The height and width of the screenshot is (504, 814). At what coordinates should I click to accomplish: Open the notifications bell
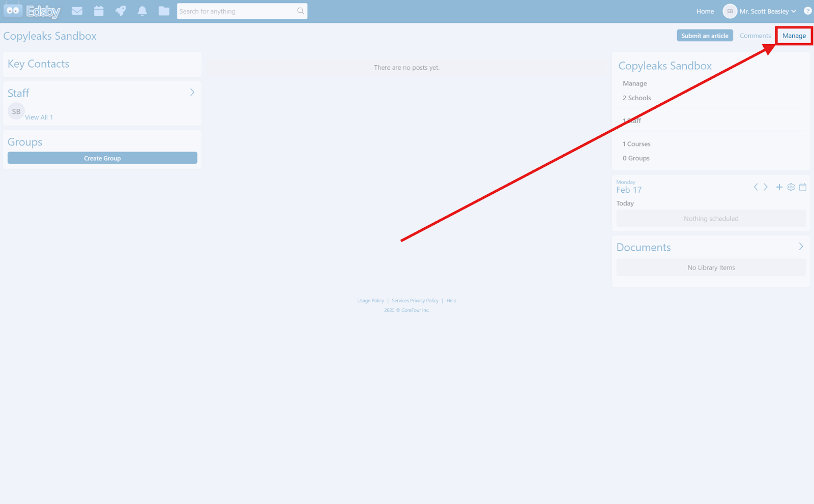tap(142, 11)
